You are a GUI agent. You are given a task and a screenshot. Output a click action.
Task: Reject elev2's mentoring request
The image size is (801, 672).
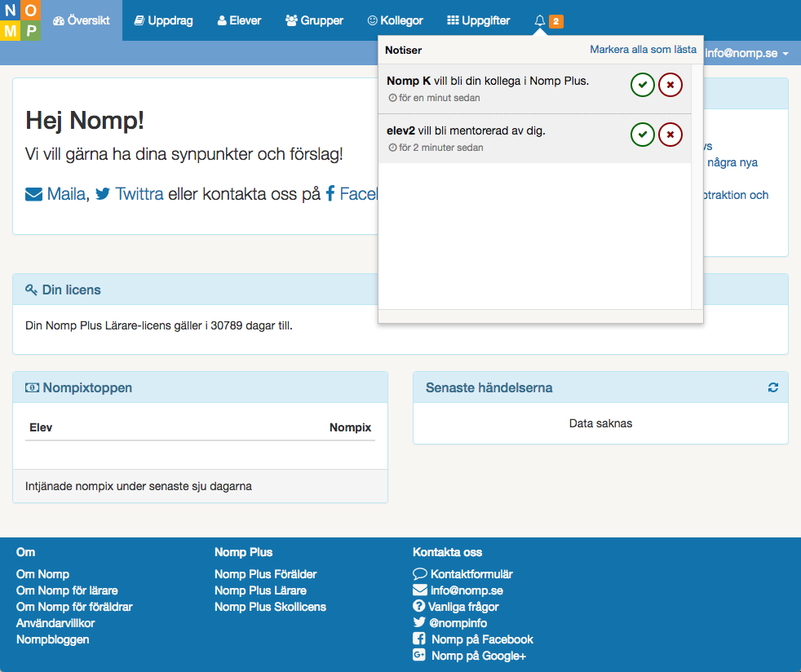click(x=670, y=135)
